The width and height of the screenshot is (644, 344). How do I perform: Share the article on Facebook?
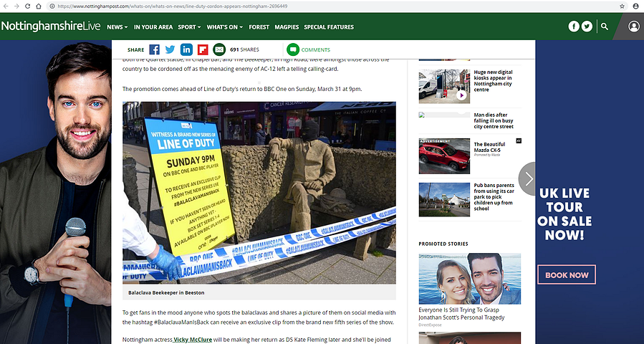tap(155, 49)
